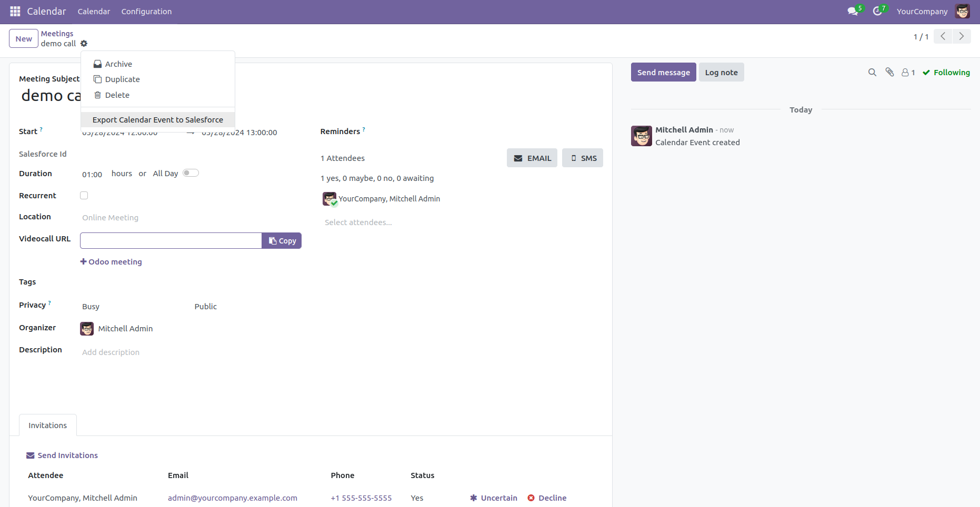Click the Following button

946,73
